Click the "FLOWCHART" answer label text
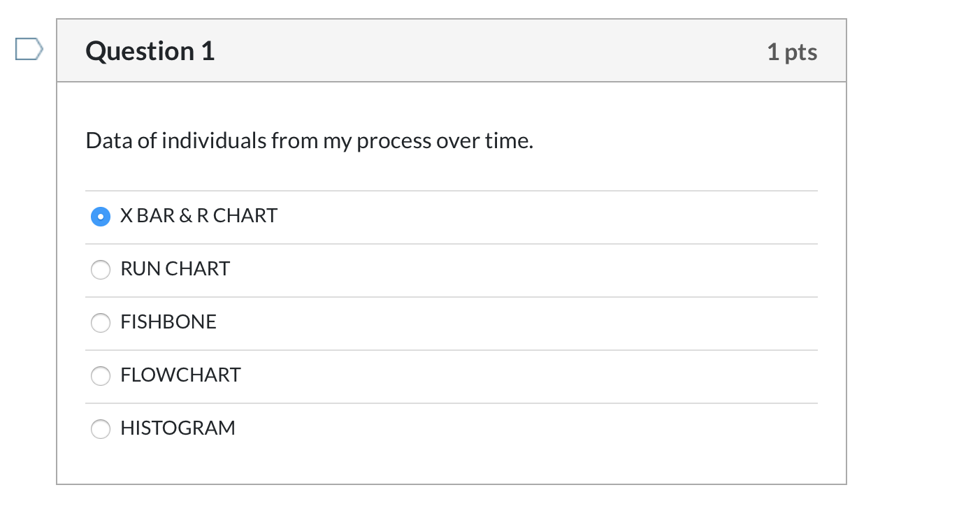Image resolution: width=980 pixels, height=513 pixels. click(x=180, y=375)
